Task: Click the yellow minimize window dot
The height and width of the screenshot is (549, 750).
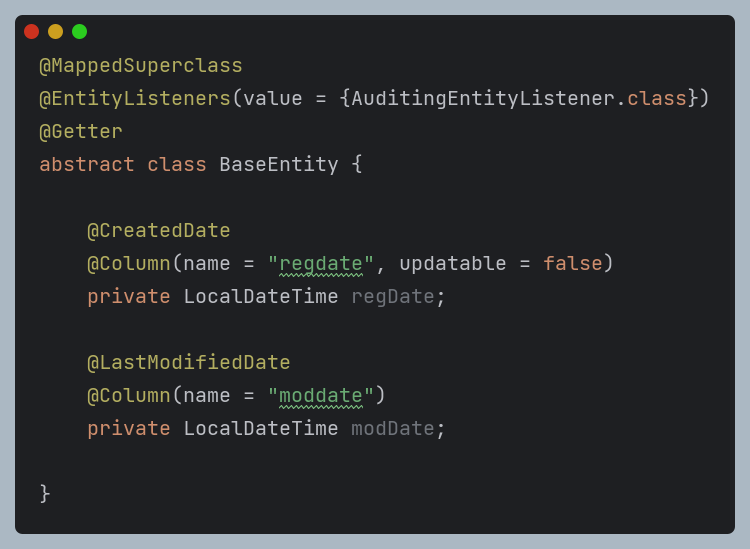Action: coord(55,32)
